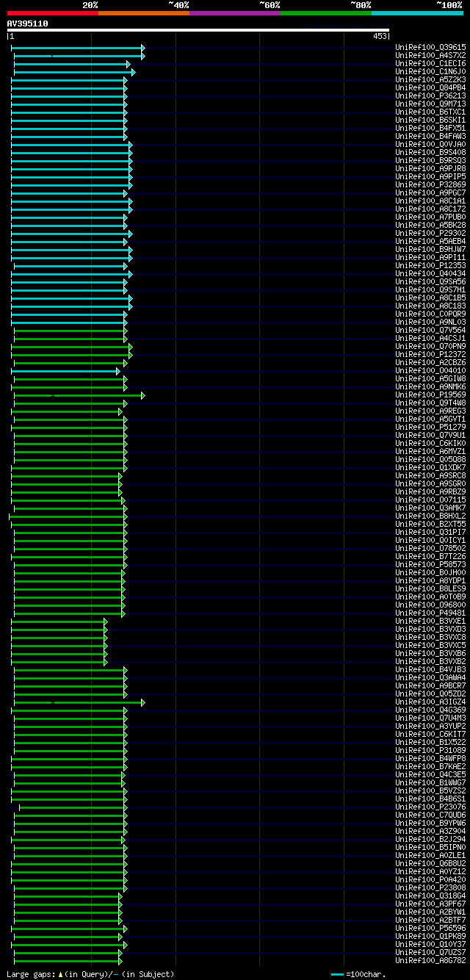
Task: Select label UniRef100_B5IPN0
Action: 430,847
